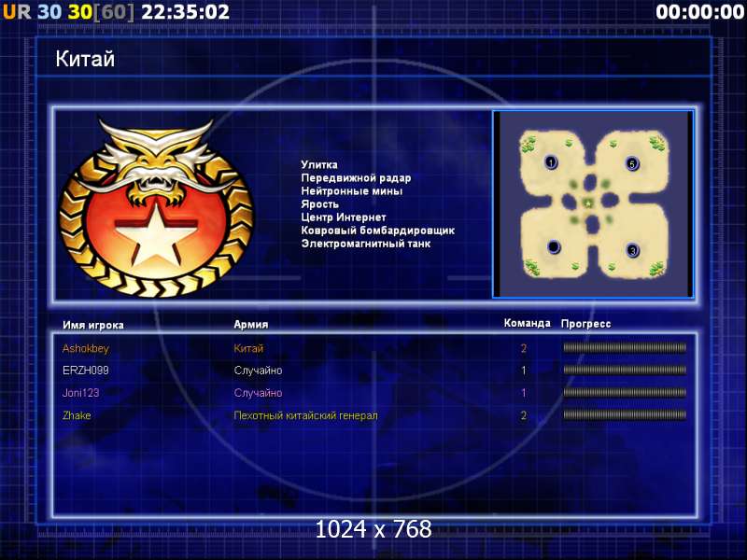Click Ashokbey's army "Китай"

point(248,348)
